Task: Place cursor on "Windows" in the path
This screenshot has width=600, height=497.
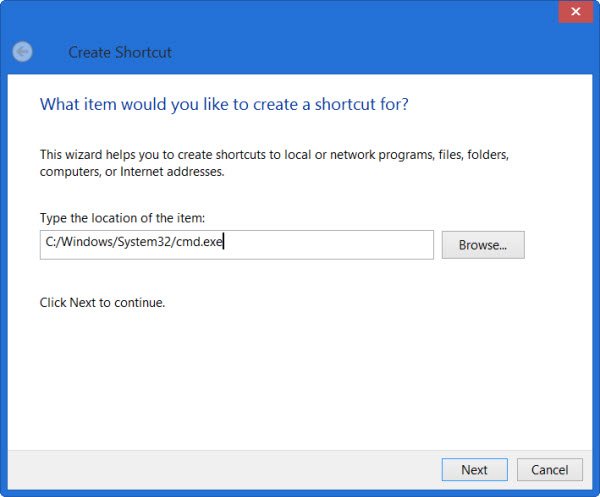Action: [x=85, y=242]
